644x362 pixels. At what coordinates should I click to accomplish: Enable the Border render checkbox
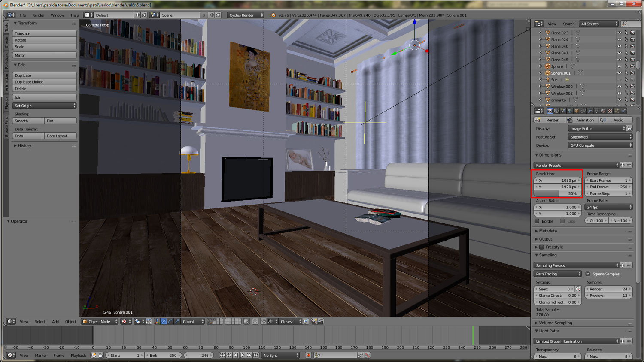(537, 221)
